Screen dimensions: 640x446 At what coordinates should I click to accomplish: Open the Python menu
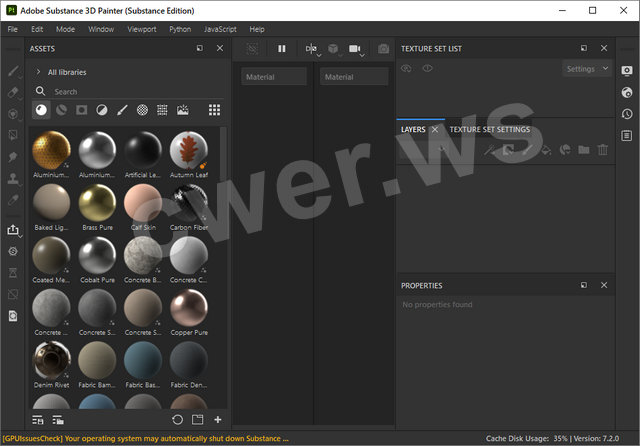[x=180, y=29]
